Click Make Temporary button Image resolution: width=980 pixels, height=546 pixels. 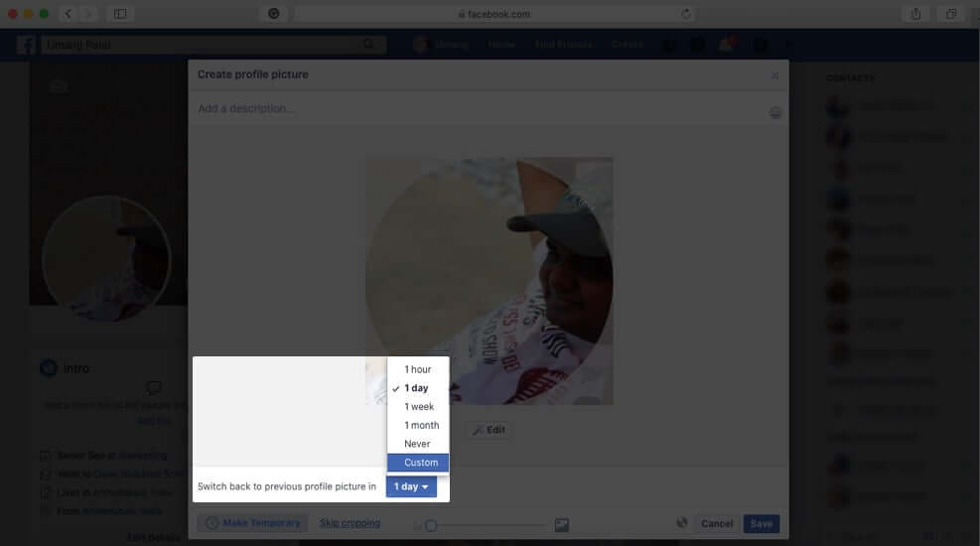(x=252, y=523)
